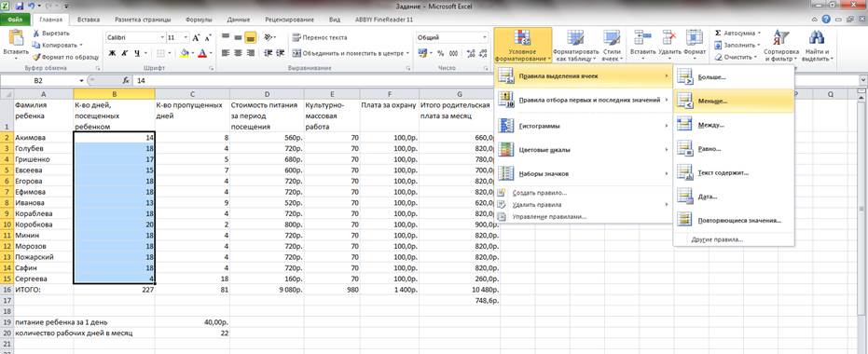Toggle Перенос текста wrap text
The image size is (868, 354).
(x=320, y=37)
